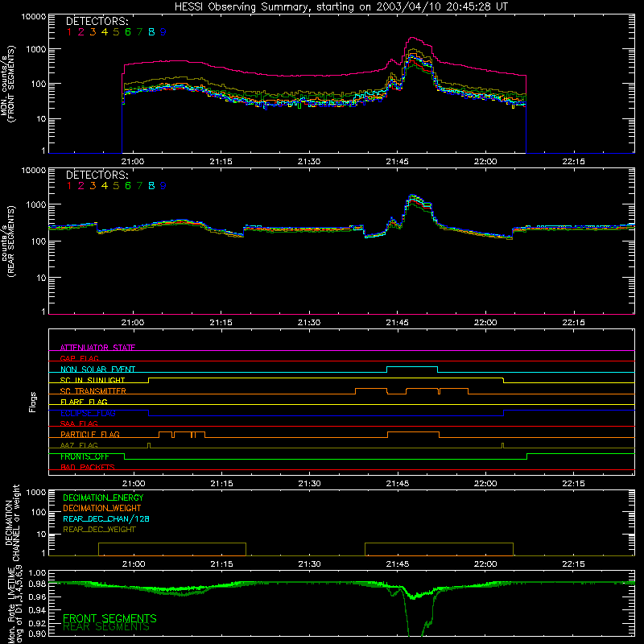
Task: Click the REAR_DEC_WEIGHT legend entry
Action: point(99,530)
